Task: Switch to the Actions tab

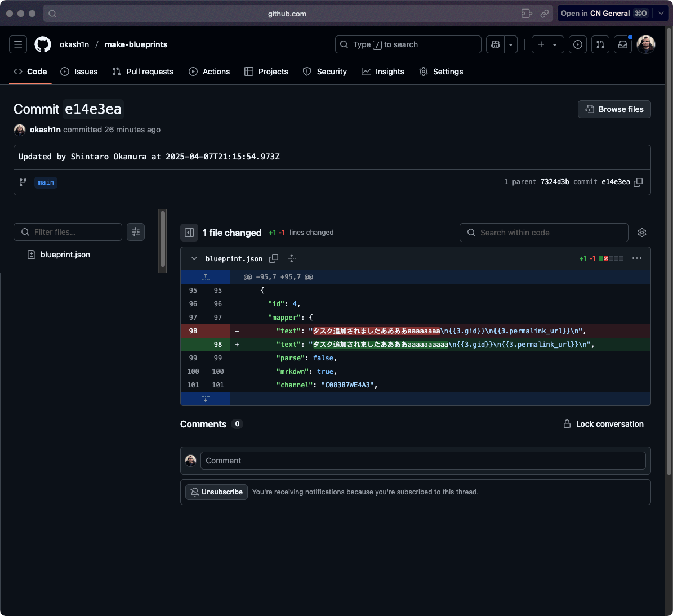Action: [x=210, y=72]
